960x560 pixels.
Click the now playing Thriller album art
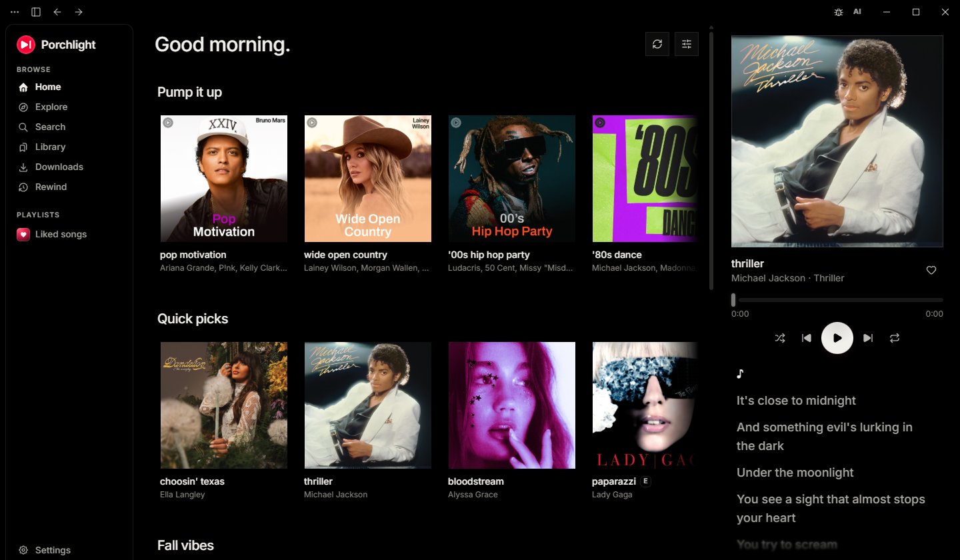click(837, 141)
